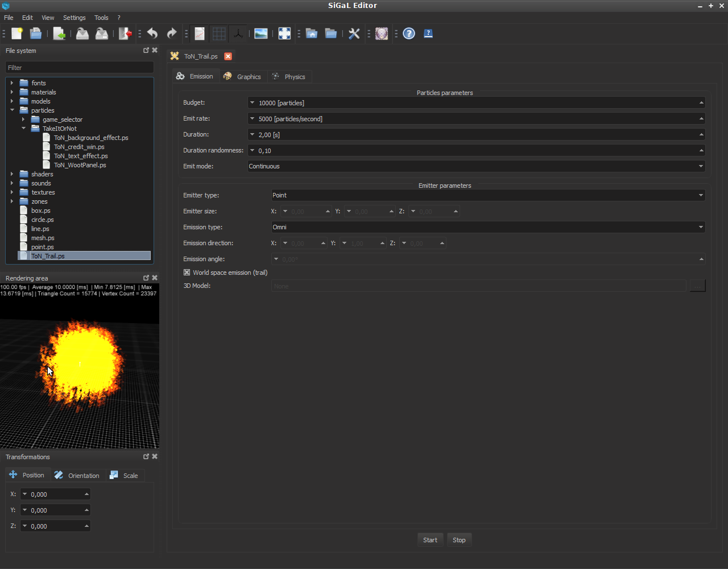The height and width of the screenshot is (569, 728).
Task: Click the first save drive icon
Action: point(82,34)
